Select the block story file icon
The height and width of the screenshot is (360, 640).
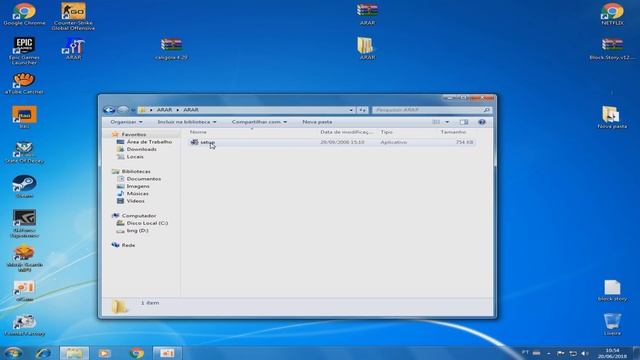[612, 291]
